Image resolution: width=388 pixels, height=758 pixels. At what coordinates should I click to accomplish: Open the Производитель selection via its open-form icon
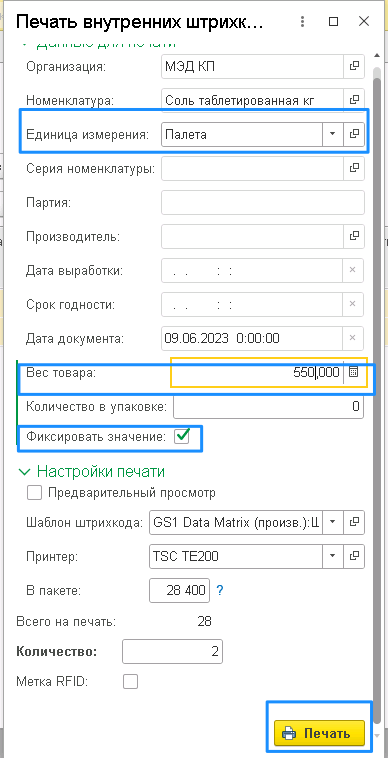[354, 236]
